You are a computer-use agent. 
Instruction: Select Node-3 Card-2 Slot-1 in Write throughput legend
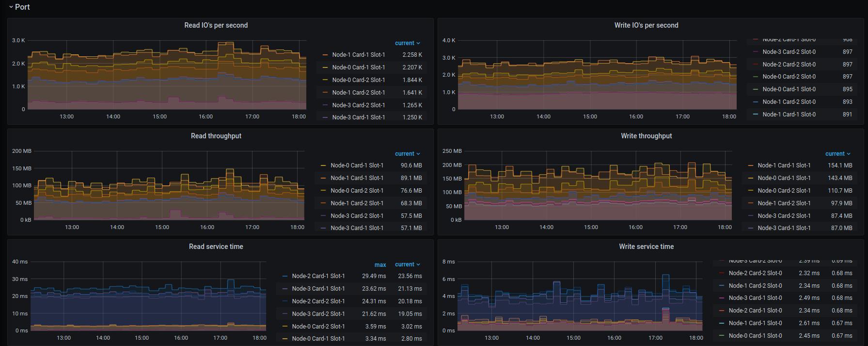784,216
